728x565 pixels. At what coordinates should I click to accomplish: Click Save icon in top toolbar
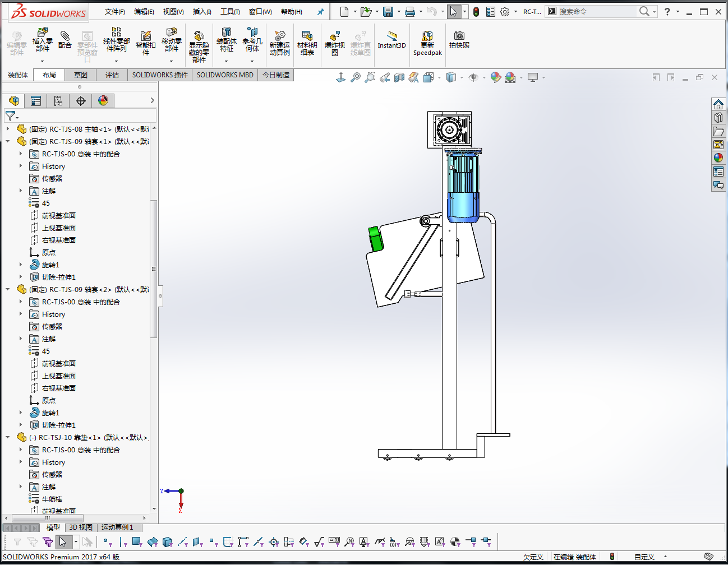coord(388,11)
